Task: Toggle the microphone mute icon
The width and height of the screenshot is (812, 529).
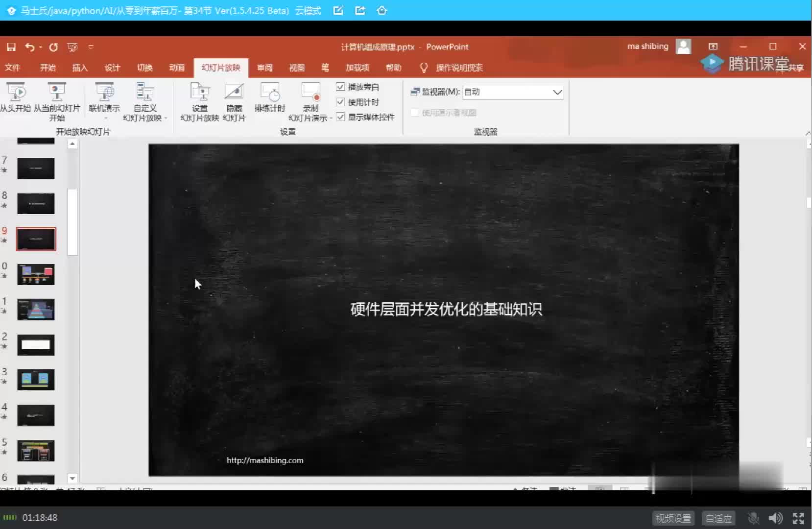Action: click(754, 518)
